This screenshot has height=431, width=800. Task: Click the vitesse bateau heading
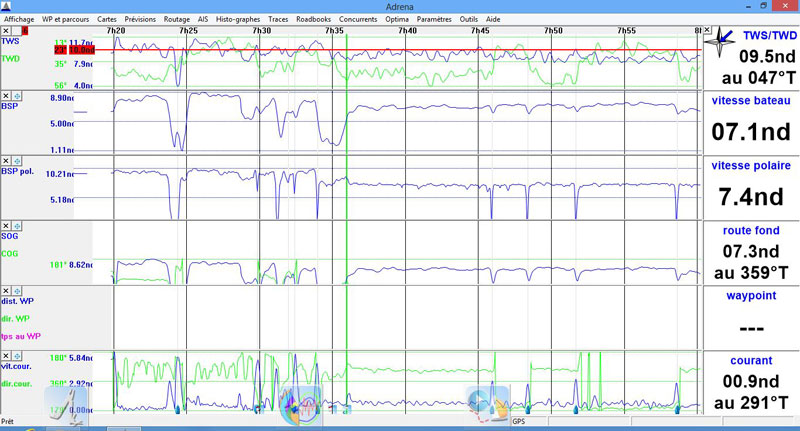[x=751, y=100]
